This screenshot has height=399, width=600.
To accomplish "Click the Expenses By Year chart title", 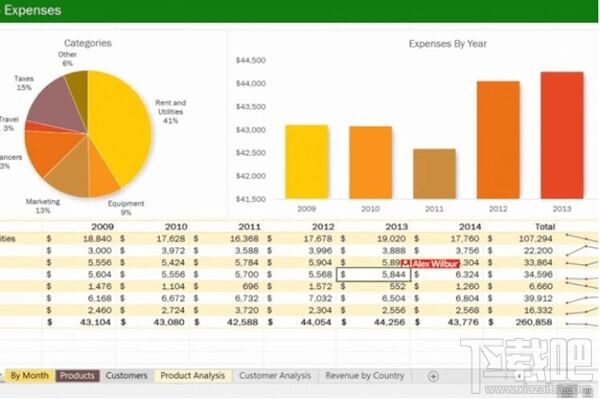I will click(447, 44).
